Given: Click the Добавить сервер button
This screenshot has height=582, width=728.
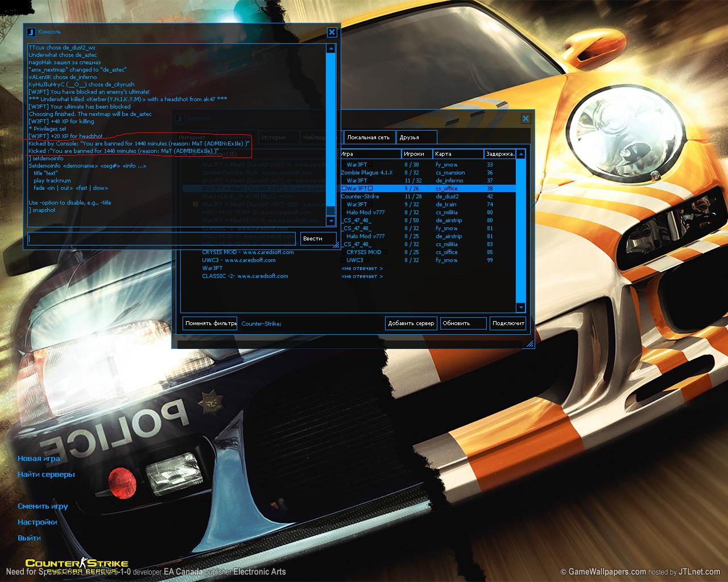Looking at the screenshot, I should (411, 323).
